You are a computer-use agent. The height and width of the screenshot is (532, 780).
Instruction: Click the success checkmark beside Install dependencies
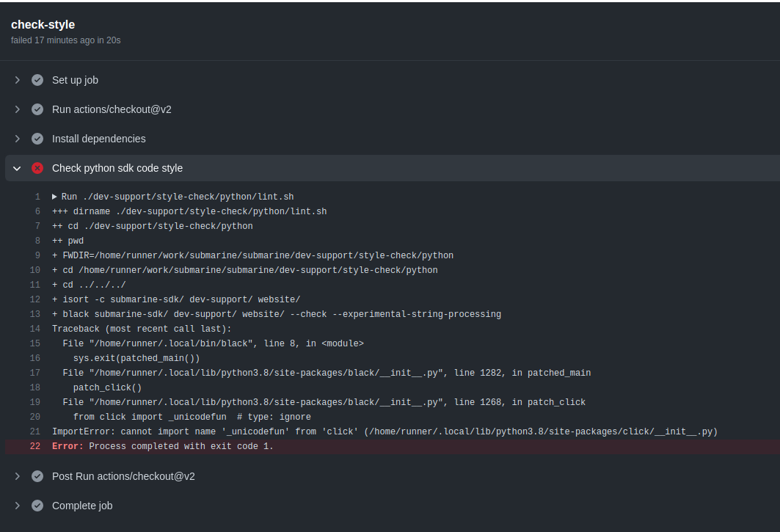[x=37, y=139]
